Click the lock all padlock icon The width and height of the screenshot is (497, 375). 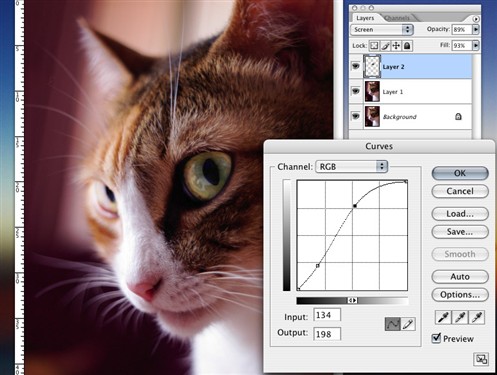point(407,46)
